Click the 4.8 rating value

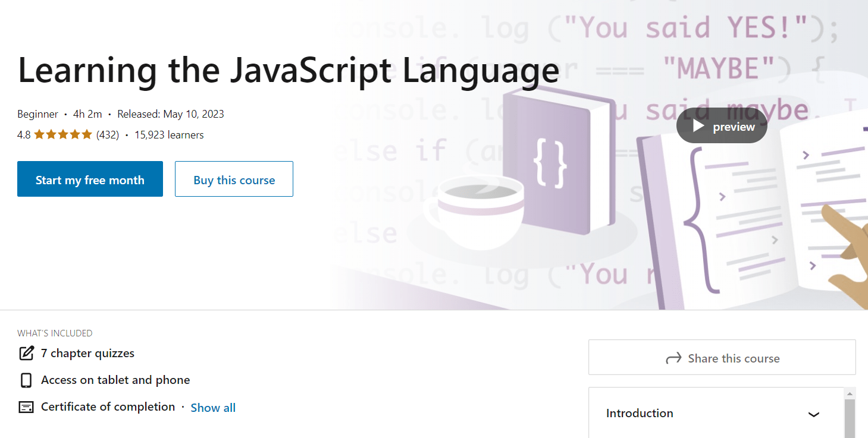pos(23,134)
